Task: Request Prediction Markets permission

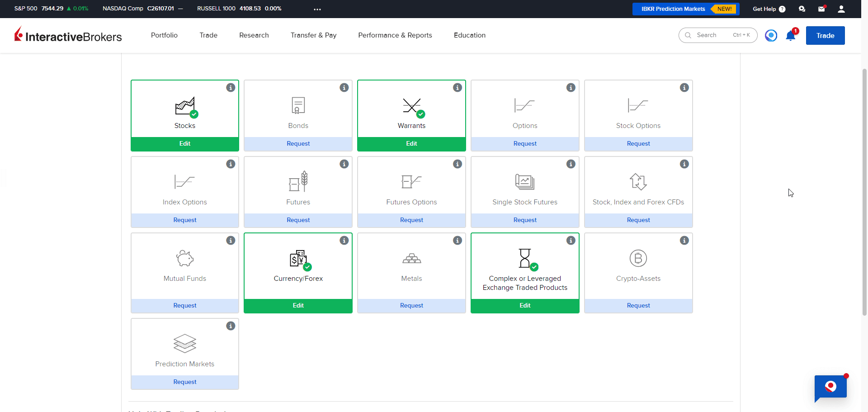Action: (x=185, y=382)
